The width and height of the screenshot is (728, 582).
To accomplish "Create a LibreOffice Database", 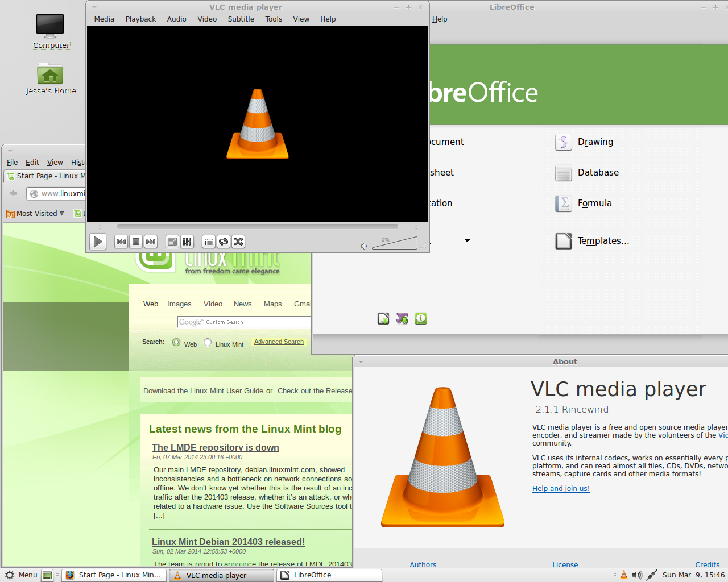I will point(587,173).
